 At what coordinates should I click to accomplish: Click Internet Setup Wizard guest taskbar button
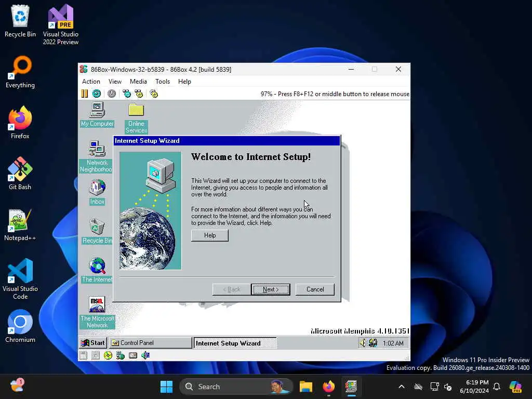coord(235,343)
